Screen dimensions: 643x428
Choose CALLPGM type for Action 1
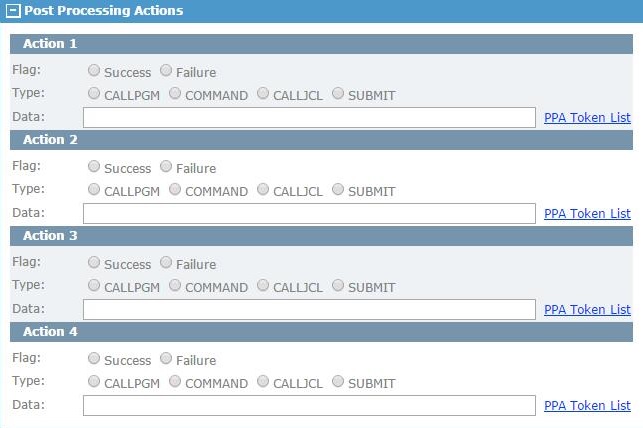[x=94, y=93]
